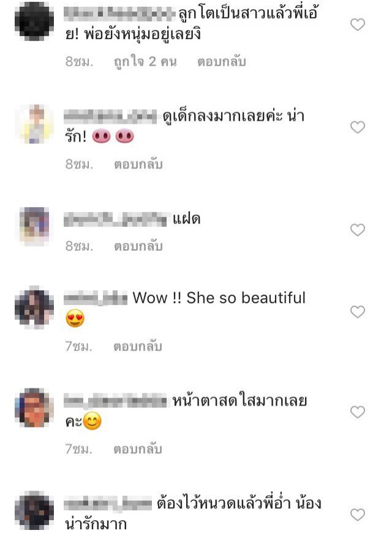Like the 'หน้าตาสดใสมากเลย' comment
This screenshot has width=392, height=533.
357,412
